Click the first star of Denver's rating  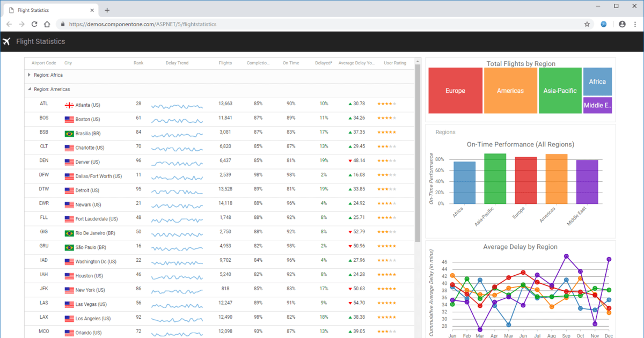pos(379,160)
